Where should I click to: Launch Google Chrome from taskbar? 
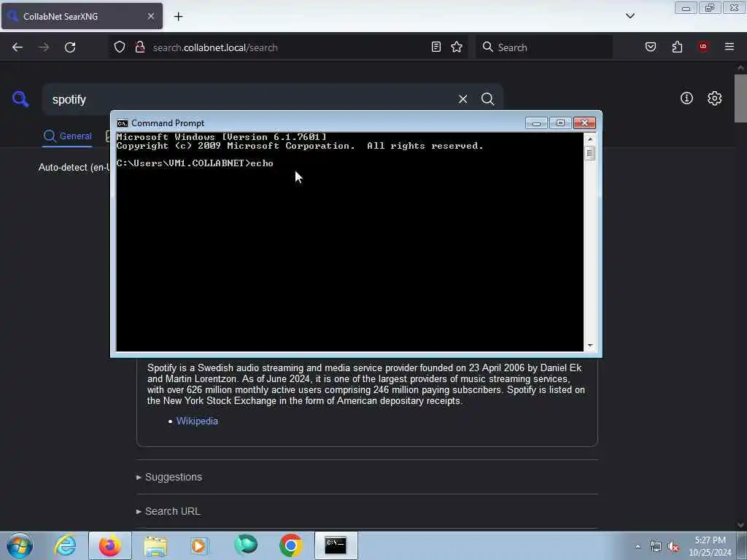(290, 545)
